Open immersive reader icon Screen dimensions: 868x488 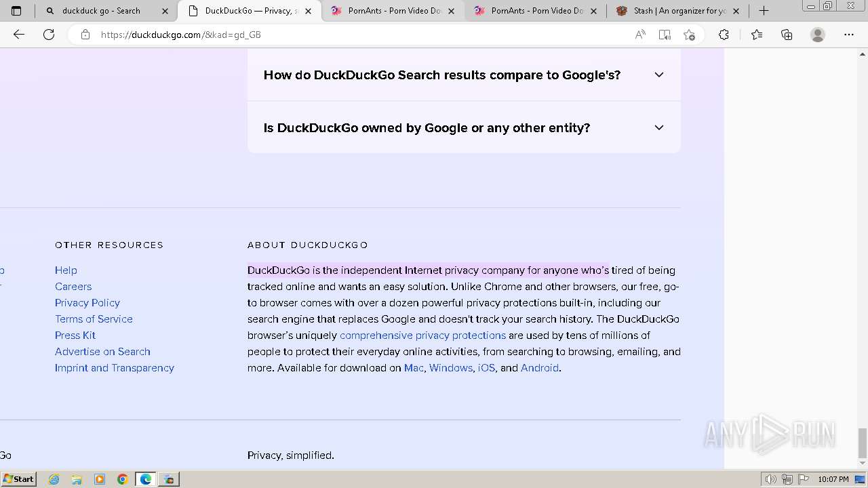point(665,35)
